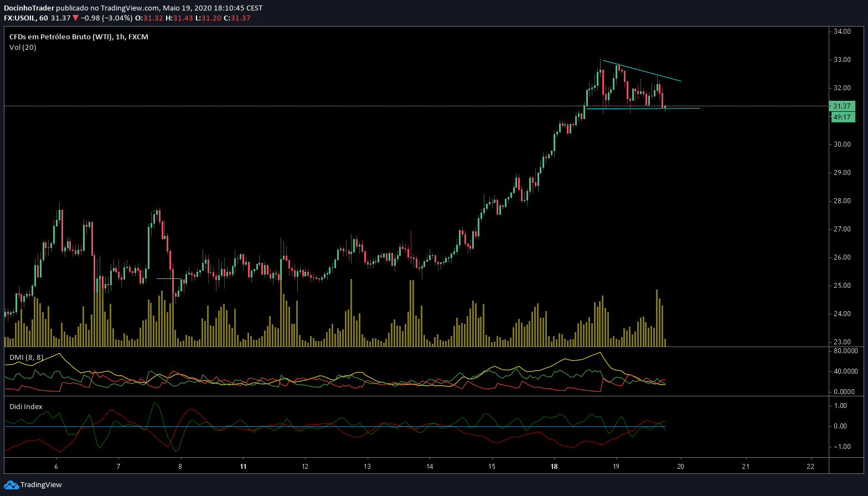This screenshot has height=496, width=868.
Task: Select the cyan descending trendline on the chart
Action: point(642,71)
